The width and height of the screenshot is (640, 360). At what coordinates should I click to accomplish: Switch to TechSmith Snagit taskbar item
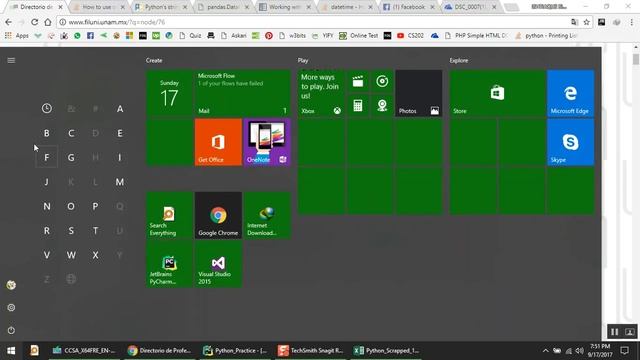tap(311, 351)
